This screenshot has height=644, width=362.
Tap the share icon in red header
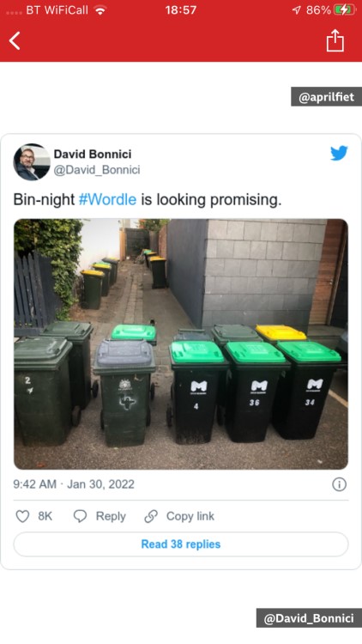(x=335, y=40)
